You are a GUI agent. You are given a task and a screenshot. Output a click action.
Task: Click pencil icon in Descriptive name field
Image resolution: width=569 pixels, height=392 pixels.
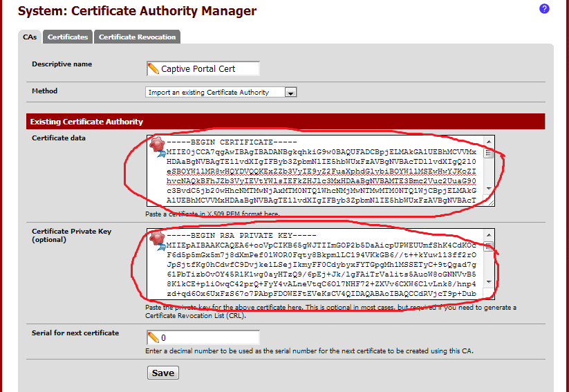pyautogui.click(x=153, y=68)
